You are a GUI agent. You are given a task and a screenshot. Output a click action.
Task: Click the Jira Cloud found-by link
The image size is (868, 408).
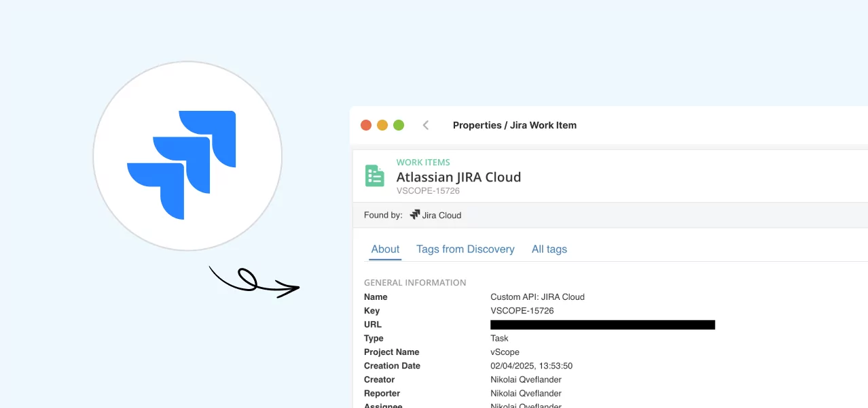441,215
